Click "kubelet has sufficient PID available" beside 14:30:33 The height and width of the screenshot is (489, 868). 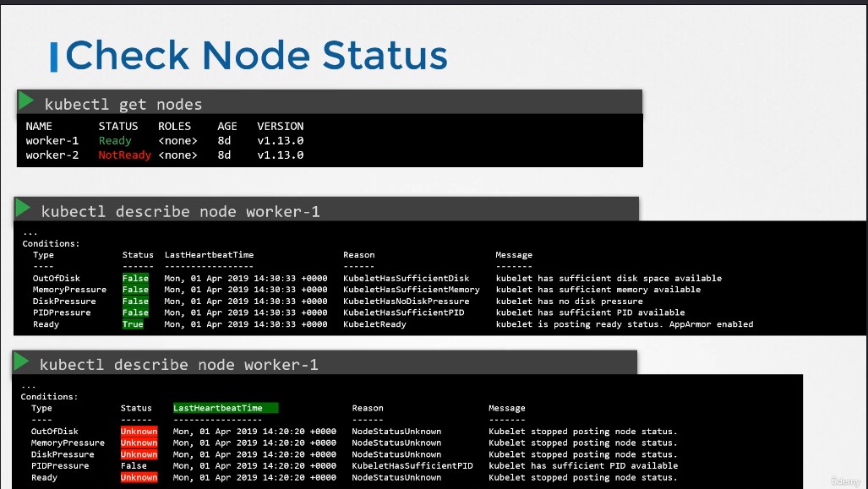(x=590, y=312)
